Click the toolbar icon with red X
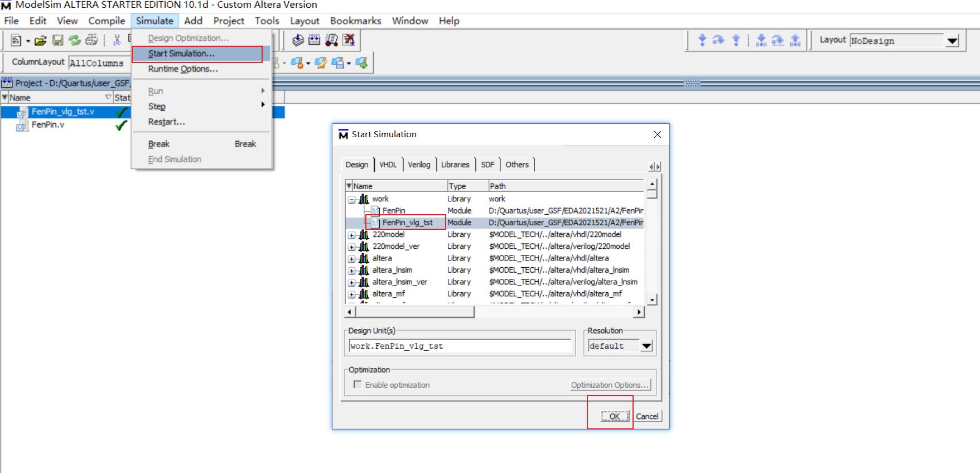Screen dimensions: 980x473 tap(349, 40)
